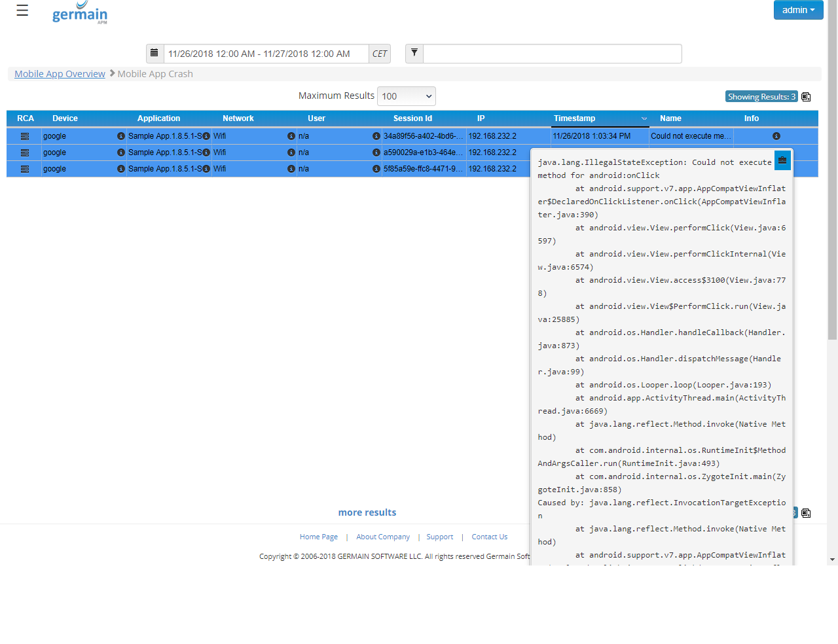
Task: Click the filter text input field
Action: (552, 54)
